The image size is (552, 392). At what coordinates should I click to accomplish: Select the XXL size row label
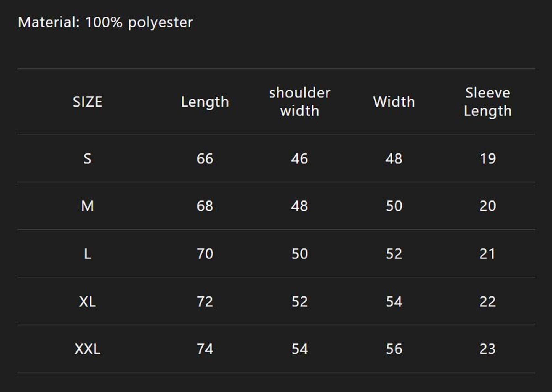[x=87, y=349]
